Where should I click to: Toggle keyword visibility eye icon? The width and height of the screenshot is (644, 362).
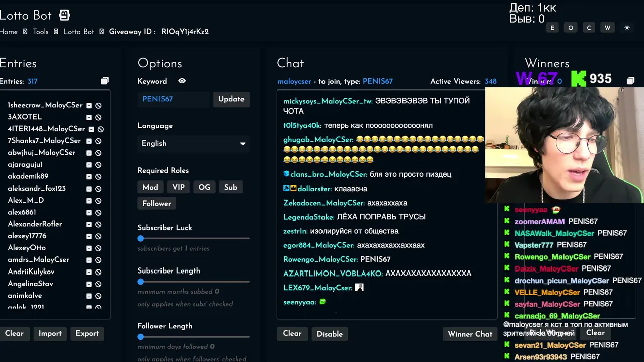click(182, 81)
